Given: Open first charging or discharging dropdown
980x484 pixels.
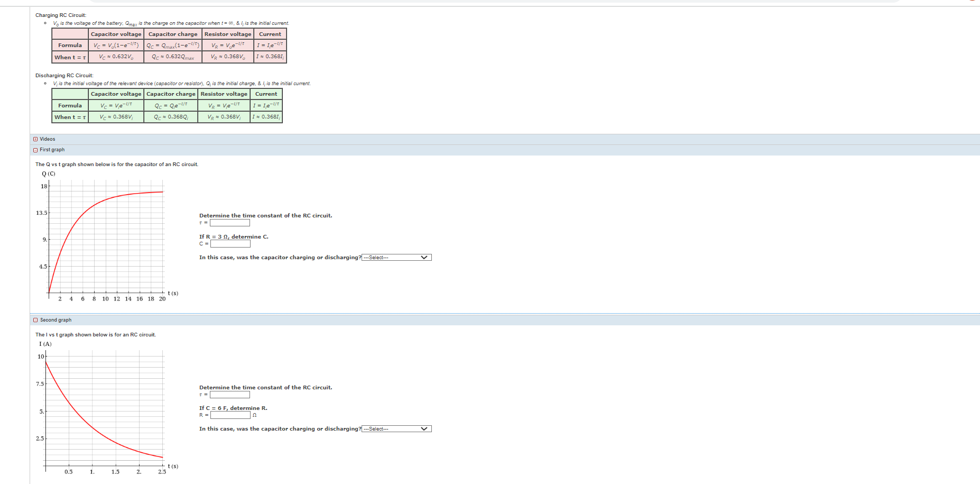Looking at the screenshot, I should tap(396, 258).
